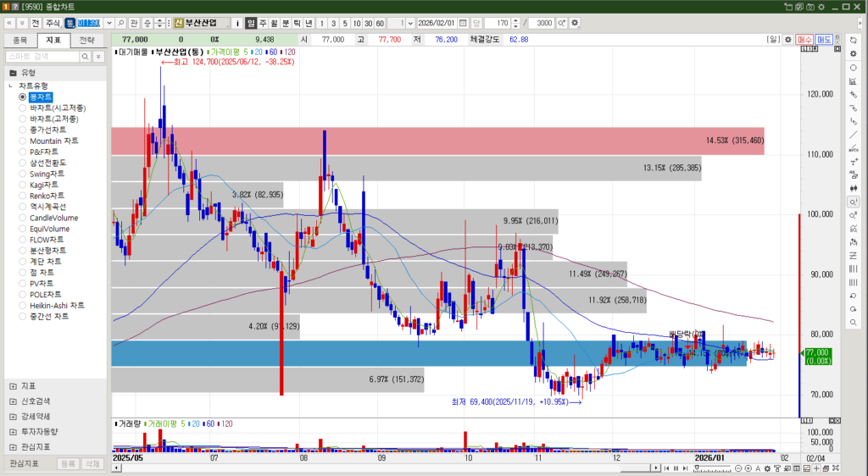Click the blue 매도 sell button
The image size is (868, 476).
824,40
